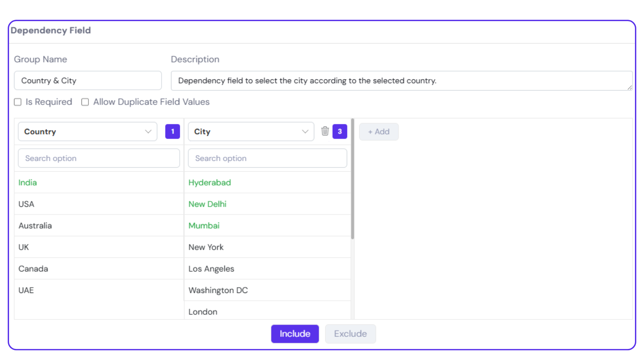Click the Group Name input field
644x362 pixels.
(88, 81)
